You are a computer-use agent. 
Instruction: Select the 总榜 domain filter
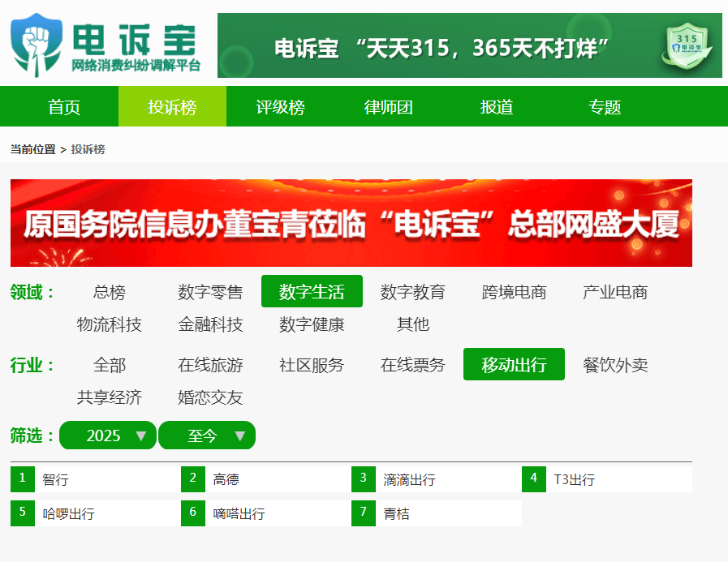click(109, 292)
